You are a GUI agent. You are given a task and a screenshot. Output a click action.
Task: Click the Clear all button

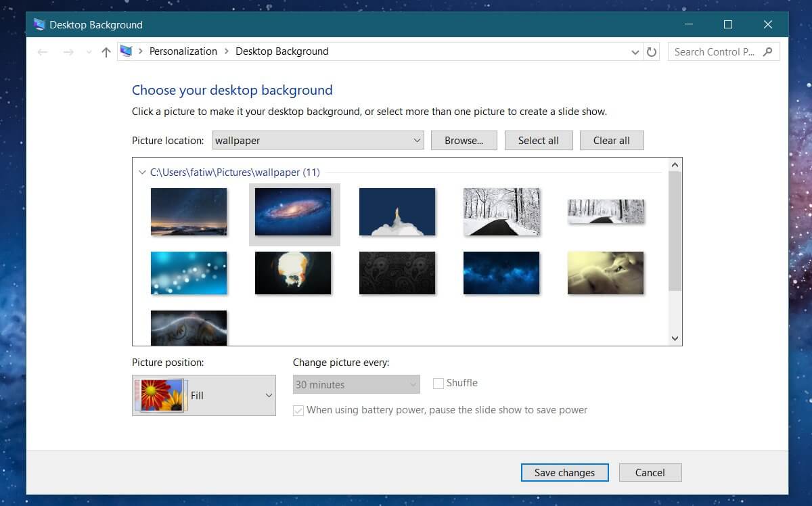[612, 141]
